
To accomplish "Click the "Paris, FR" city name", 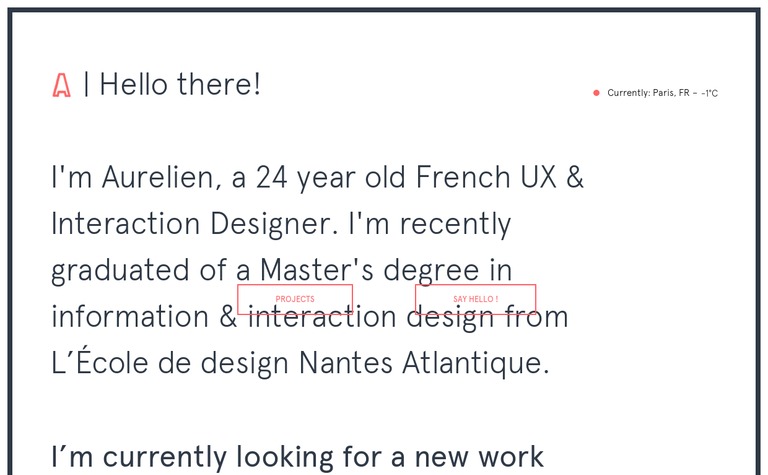I will 671,93.
